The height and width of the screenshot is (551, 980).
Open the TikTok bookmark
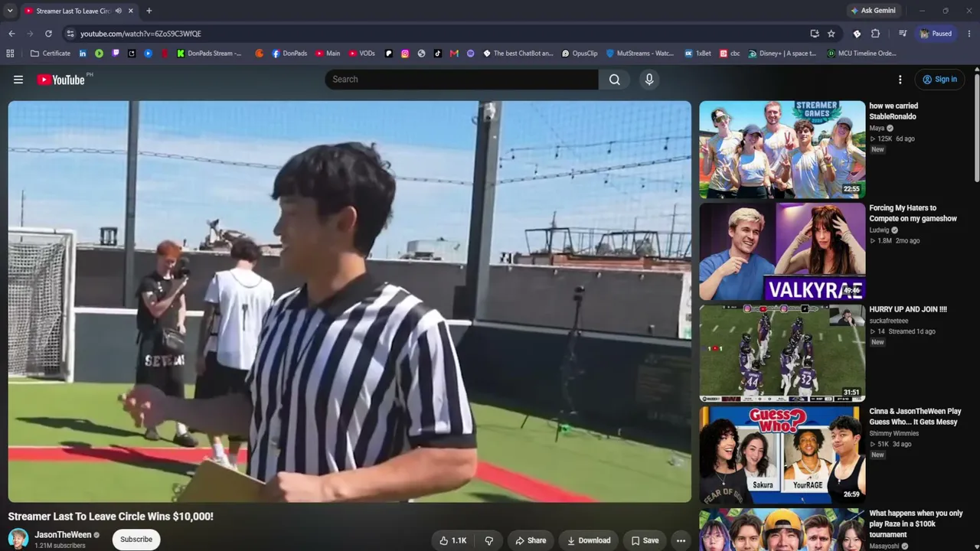[438, 54]
